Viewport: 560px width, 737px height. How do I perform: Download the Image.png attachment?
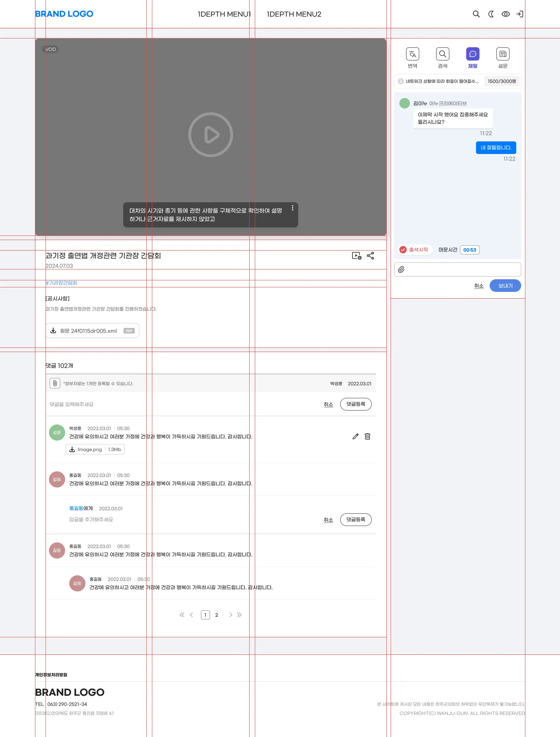[x=95, y=449]
